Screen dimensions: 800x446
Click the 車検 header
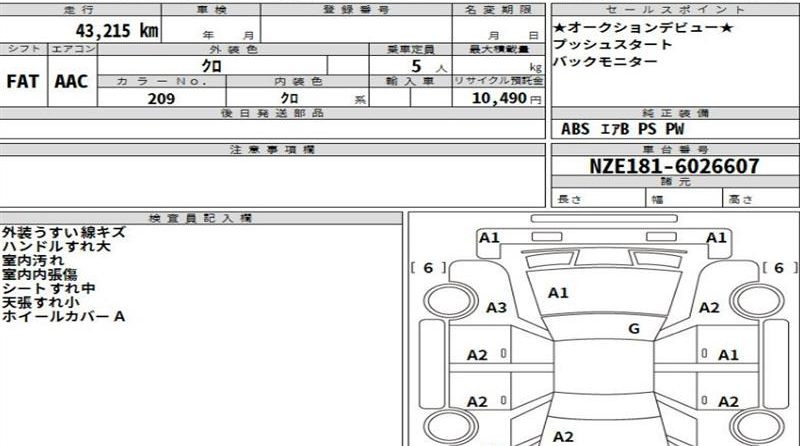coord(211,10)
